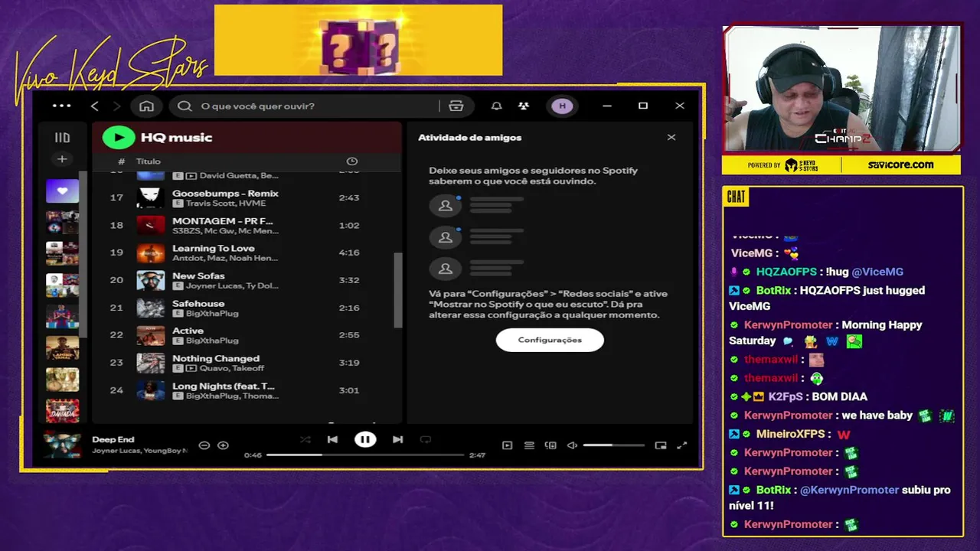Open Joyner Lucas artist link in player

[x=116, y=451]
